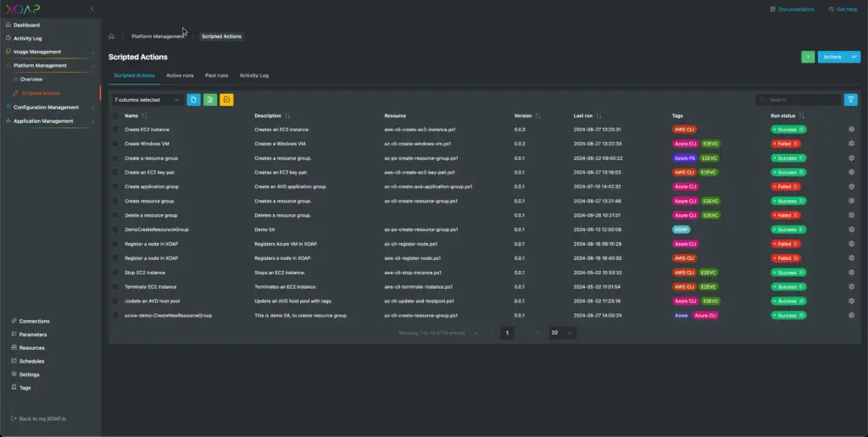This screenshot has width=868, height=437.
Task: Open gear settings for Create EC2 instance row
Action: point(851,130)
